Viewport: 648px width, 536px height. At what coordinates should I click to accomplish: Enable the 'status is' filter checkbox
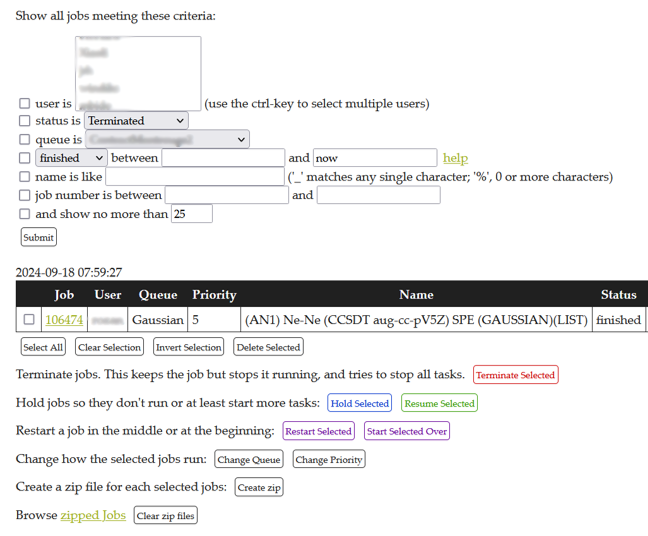pos(25,121)
